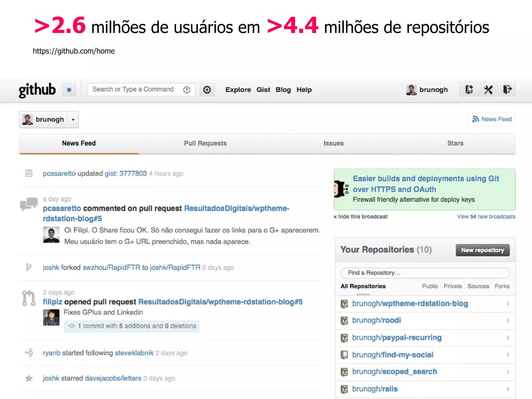Select the News Feed tab
The image size is (532, 399).
pyautogui.click(x=79, y=143)
